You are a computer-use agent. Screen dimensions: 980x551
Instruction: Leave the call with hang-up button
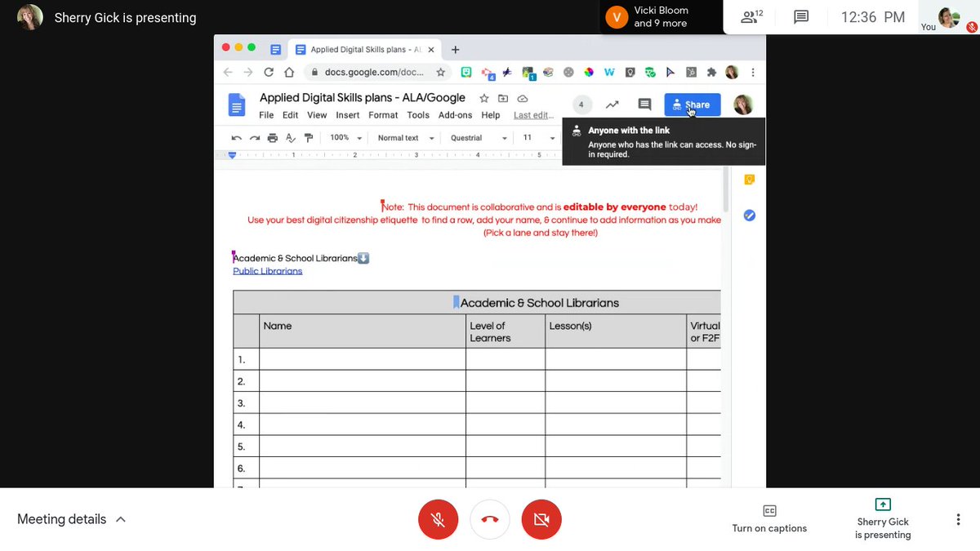(490, 520)
